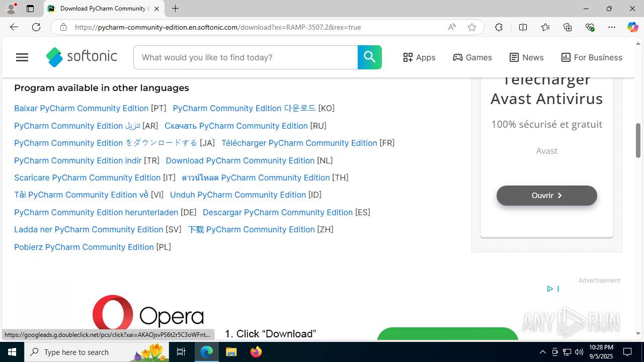Open Descargar PyCharm Community Edition link
The height and width of the screenshot is (362, 644).
[x=278, y=212]
